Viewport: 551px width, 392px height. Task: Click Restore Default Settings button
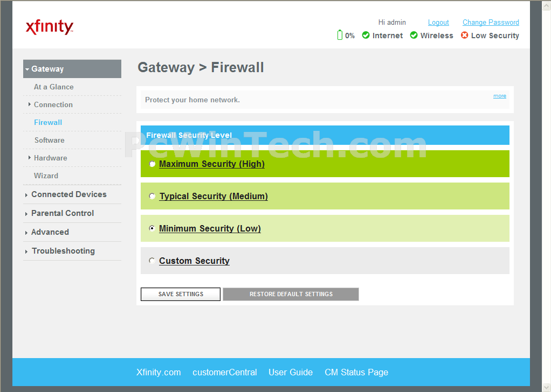click(291, 294)
